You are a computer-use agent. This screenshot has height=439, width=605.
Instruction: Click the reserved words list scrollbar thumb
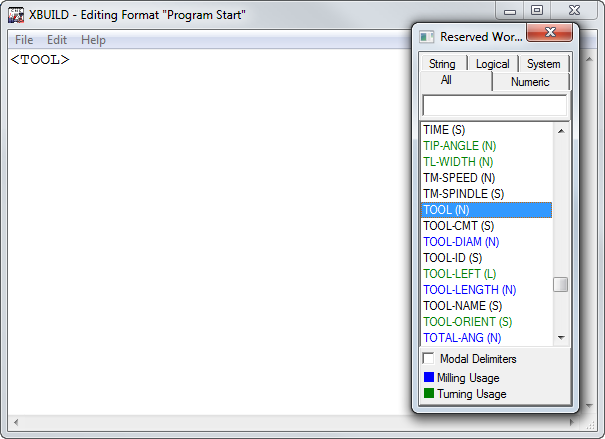click(561, 285)
